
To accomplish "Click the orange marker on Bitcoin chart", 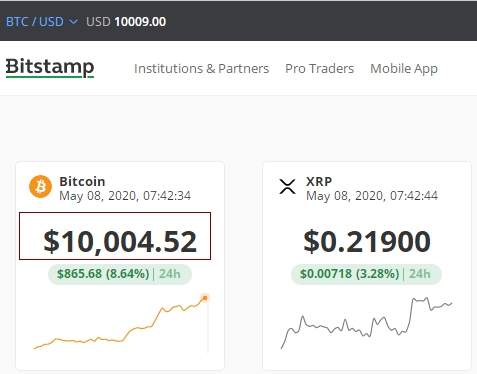I will [x=205, y=298].
